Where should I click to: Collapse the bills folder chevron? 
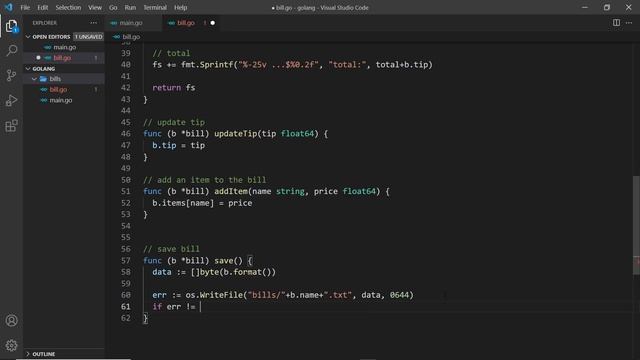pyautogui.click(x=35, y=79)
